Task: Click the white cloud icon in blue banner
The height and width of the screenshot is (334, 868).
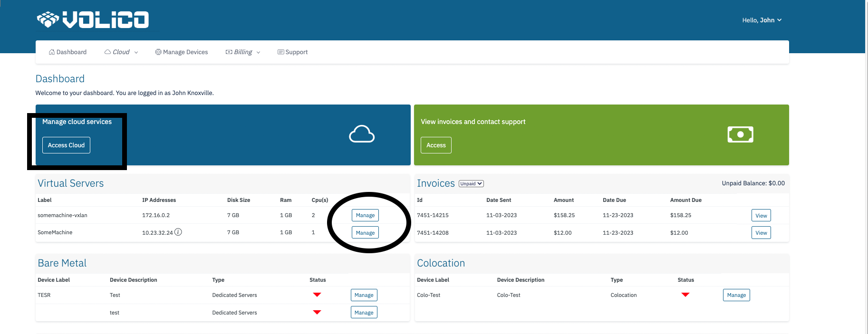Action: pos(362,134)
